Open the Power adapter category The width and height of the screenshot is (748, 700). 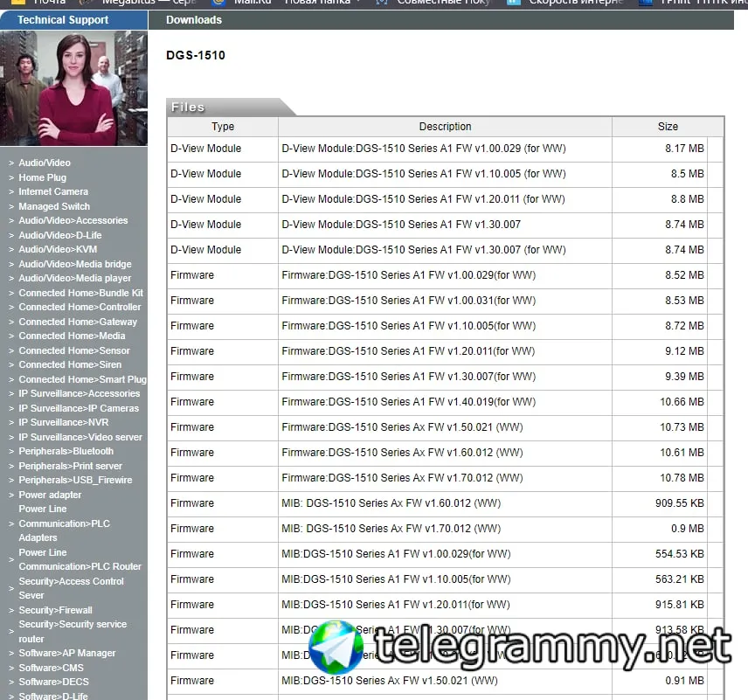[x=50, y=495]
